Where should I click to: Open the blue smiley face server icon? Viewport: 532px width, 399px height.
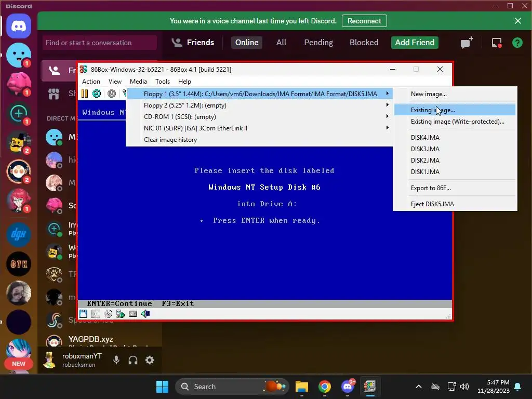[19, 55]
